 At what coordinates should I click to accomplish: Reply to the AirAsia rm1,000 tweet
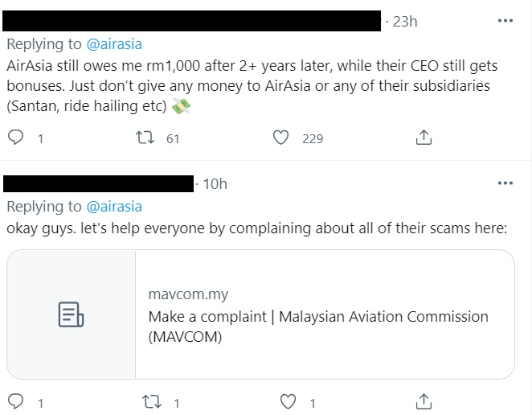(x=16, y=138)
